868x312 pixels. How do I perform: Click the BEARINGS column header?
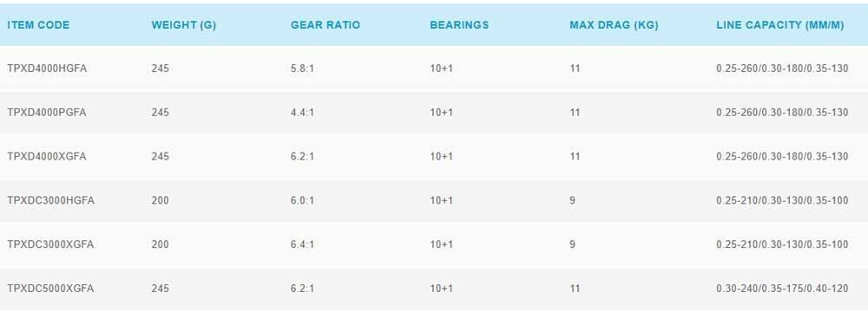(459, 25)
